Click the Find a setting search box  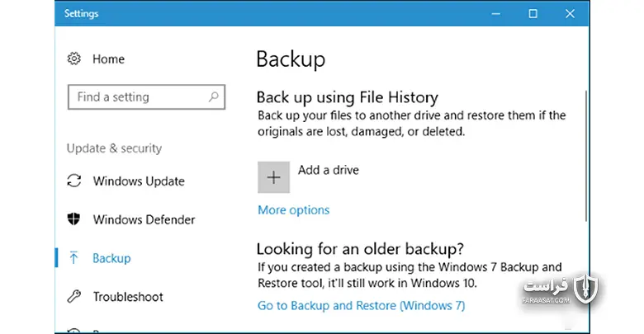[x=146, y=96]
